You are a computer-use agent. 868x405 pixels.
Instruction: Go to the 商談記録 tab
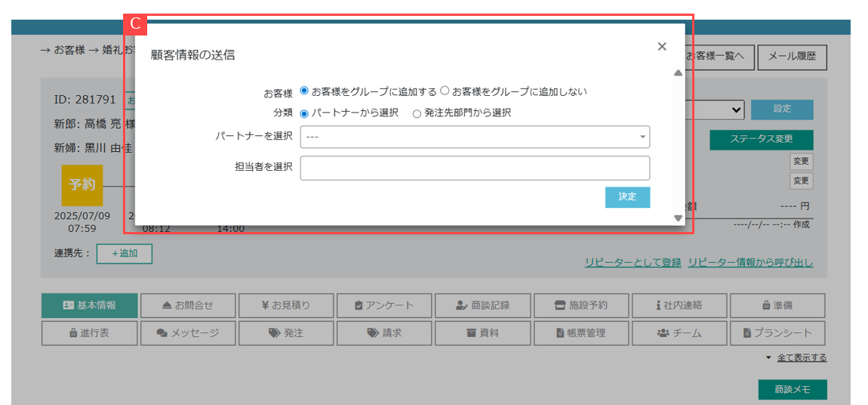pyautogui.click(x=483, y=305)
